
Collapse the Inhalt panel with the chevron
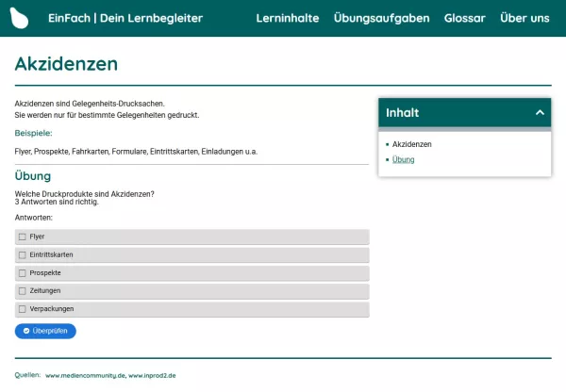point(540,112)
